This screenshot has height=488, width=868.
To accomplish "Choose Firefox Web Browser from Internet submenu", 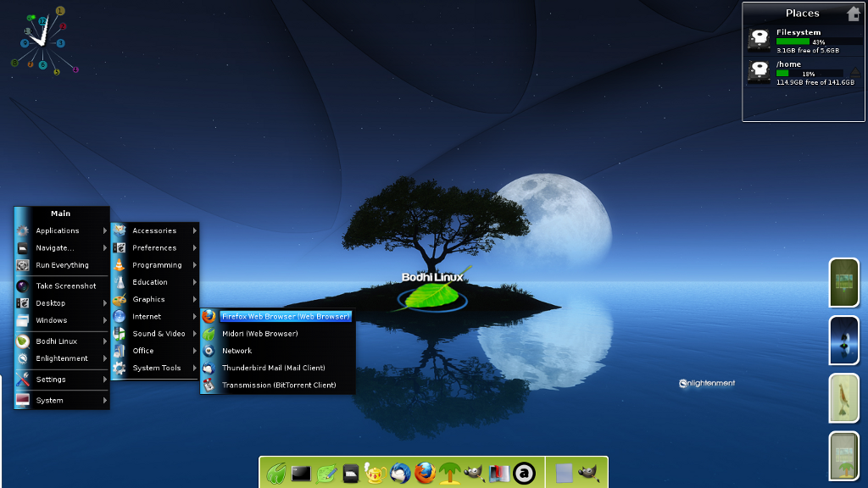I will click(277, 317).
